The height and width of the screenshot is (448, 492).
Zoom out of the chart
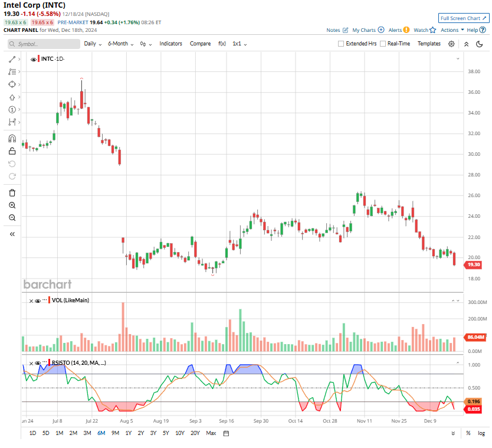pyautogui.click(x=12, y=218)
